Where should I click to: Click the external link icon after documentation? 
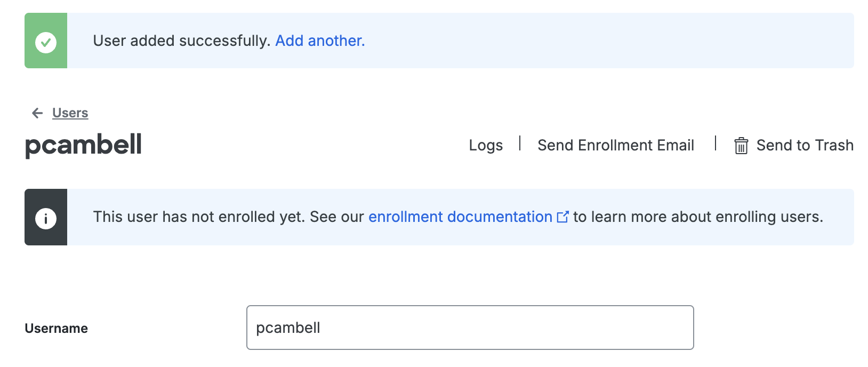(x=562, y=217)
